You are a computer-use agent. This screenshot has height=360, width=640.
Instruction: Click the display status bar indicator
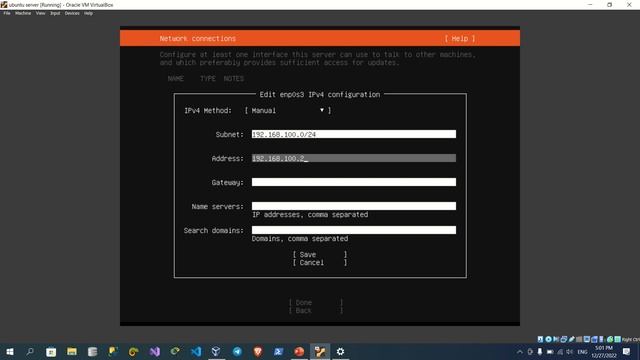click(x=587, y=339)
